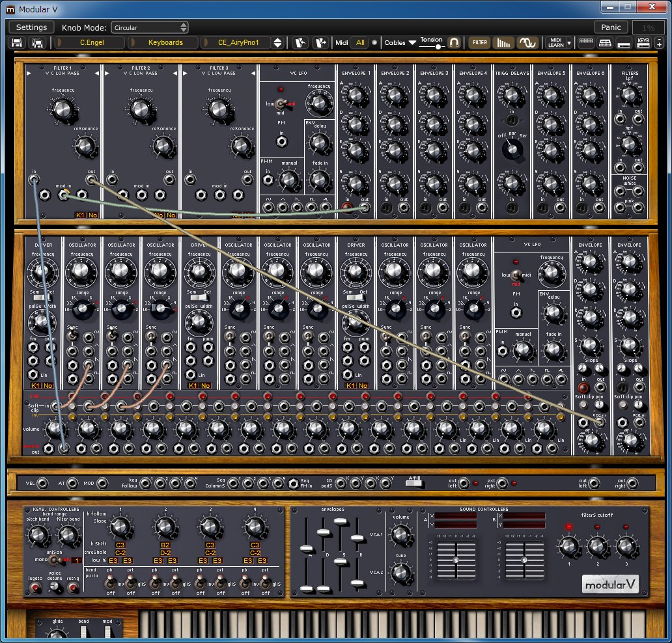Click the VEL output jack
Screen dimensions: 672x643
pyautogui.click(x=42, y=483)
